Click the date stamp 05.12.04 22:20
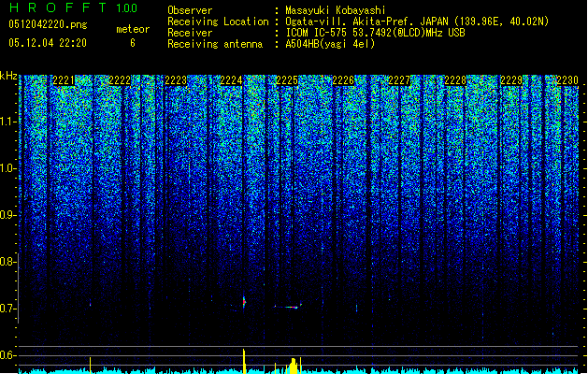 click(48, 43)
